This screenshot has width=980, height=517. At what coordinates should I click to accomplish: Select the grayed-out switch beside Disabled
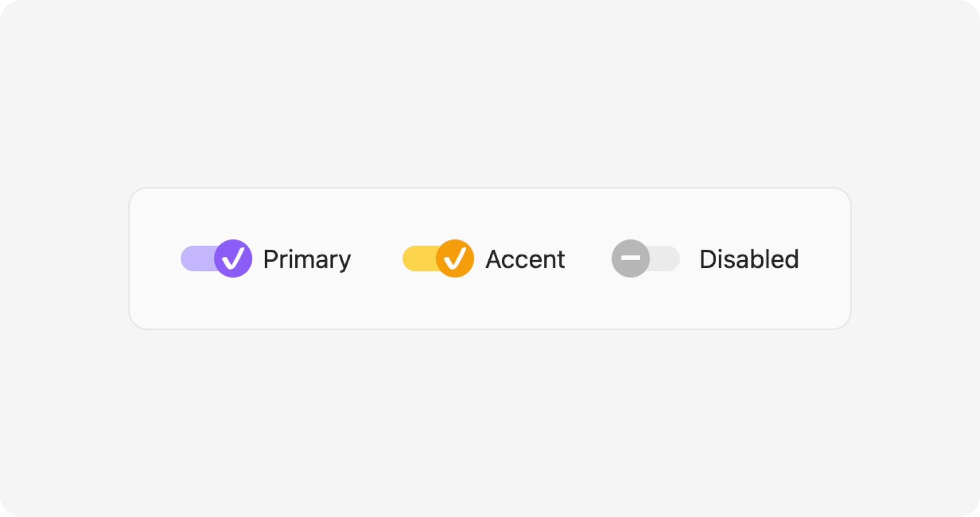[646, 258]
